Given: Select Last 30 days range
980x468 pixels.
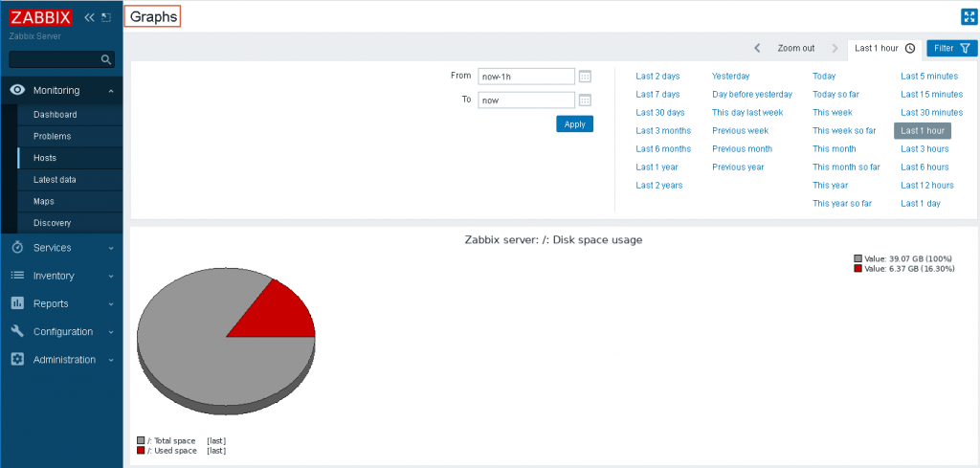Looking at the screenshot, I should 660,113.
